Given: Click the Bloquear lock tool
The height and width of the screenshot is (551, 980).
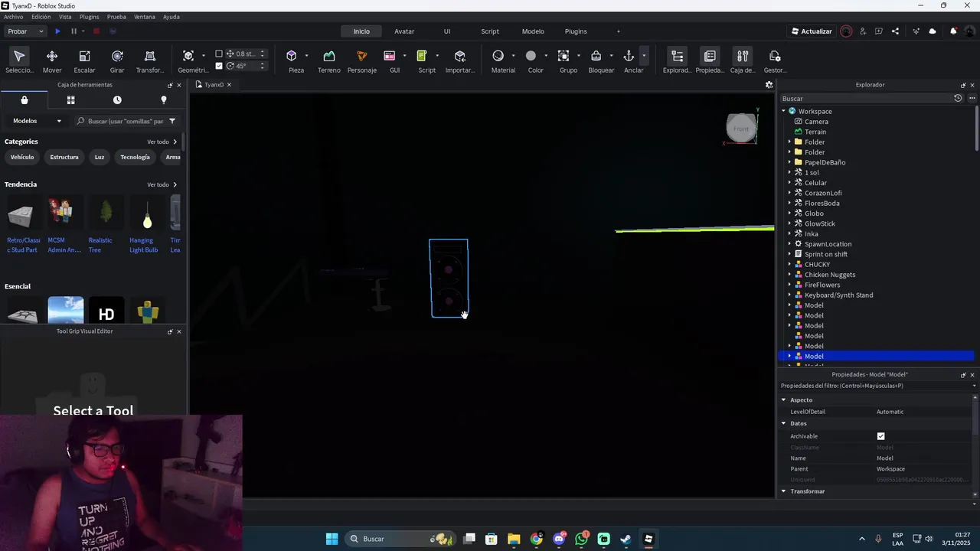Looking at the screenshot, I should 596,61.
